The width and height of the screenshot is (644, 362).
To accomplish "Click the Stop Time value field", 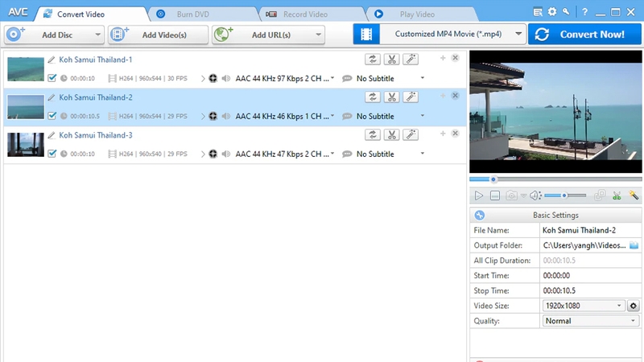I will [591, 290].
